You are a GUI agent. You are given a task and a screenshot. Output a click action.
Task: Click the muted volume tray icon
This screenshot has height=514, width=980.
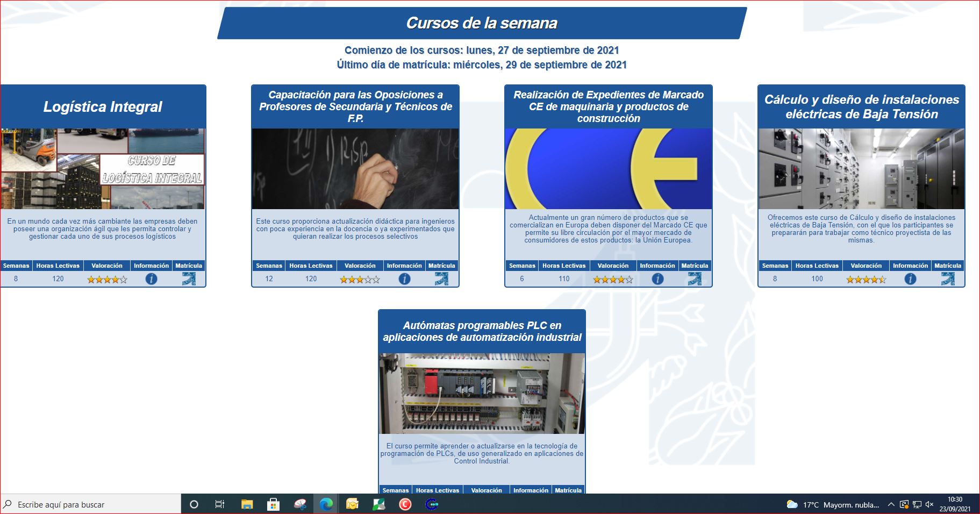click(x=929, y=504)
